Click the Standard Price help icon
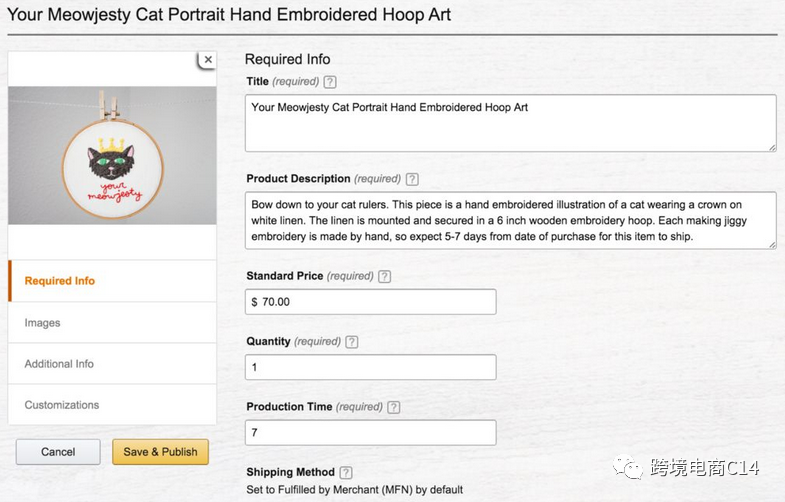Viewport: 785px width, 502px height. [385, 277]
